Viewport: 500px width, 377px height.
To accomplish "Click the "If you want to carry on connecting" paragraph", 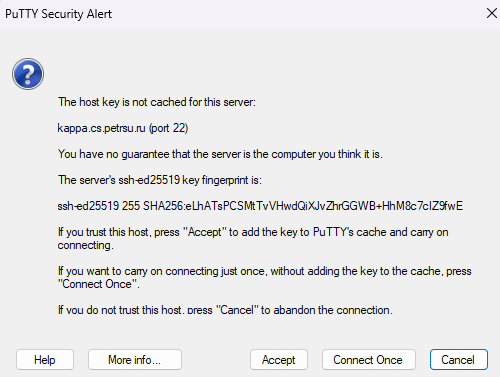I will tap(264, 277).
